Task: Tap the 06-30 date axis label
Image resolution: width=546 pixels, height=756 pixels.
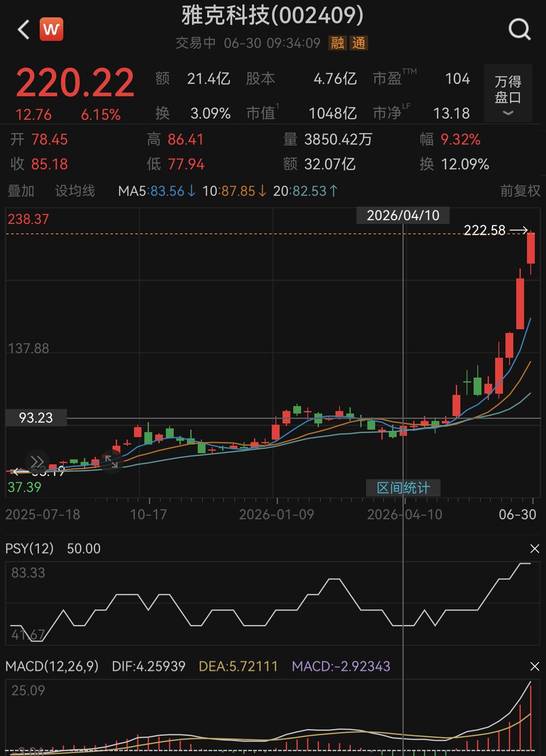Action: (x=518, y=514)
